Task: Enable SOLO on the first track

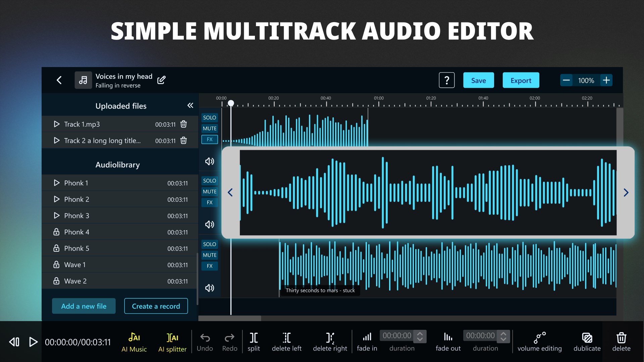Action: 209,117
